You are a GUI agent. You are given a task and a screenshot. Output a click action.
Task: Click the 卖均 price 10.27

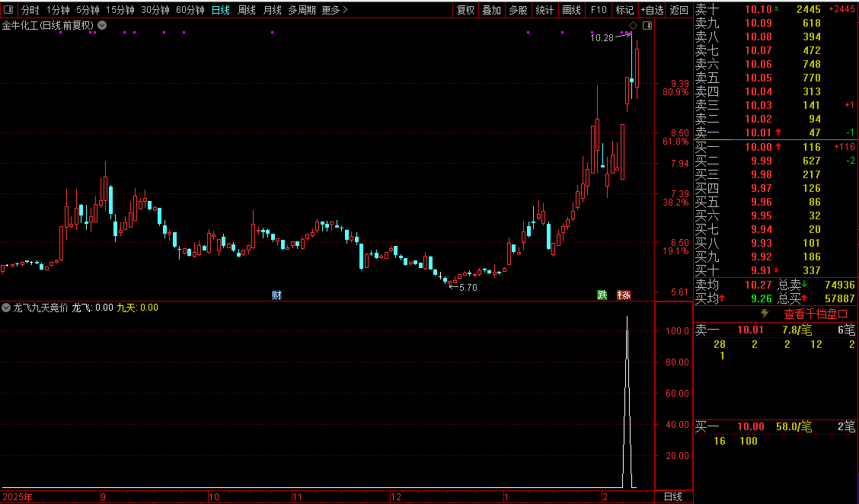758,285
